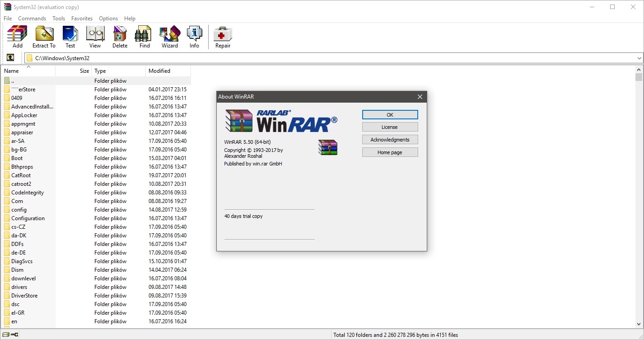
Task: Close the About WinRAR dialog
Action: (x=420, y=97)
